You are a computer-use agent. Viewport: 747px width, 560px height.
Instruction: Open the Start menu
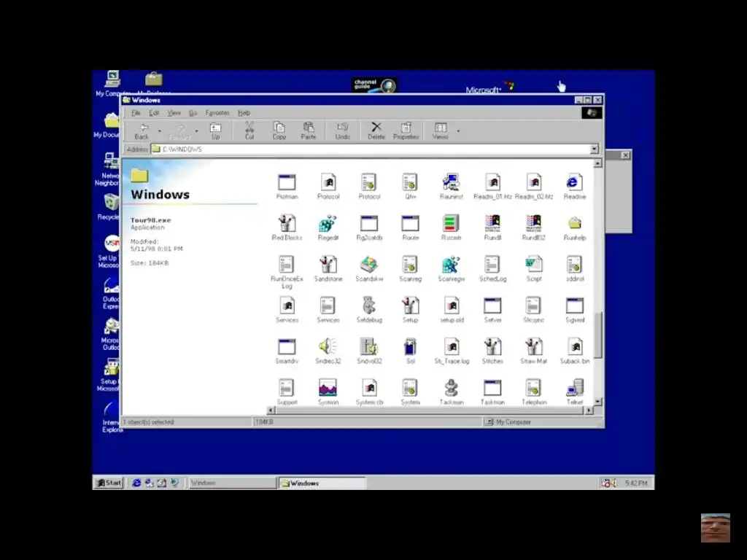tap(109, 483)
